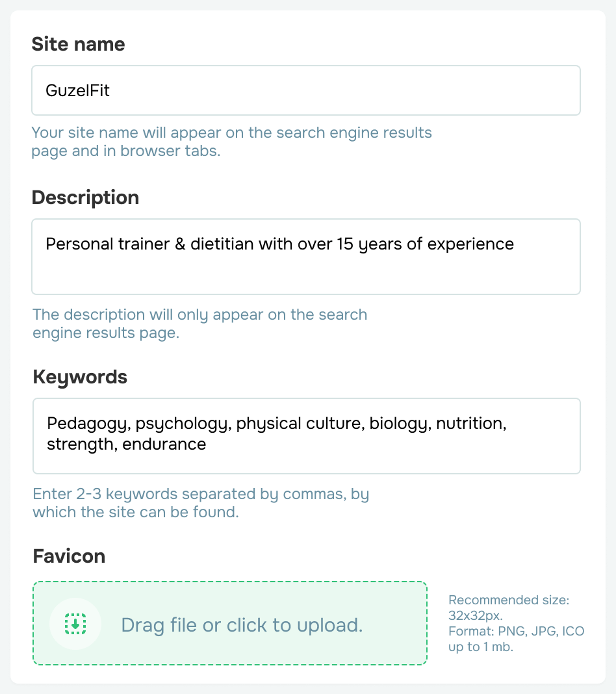The height and width of the screenshot is (694, 616).
Task: Click the word "experience" in Description field
Action: tap(472, 244)
